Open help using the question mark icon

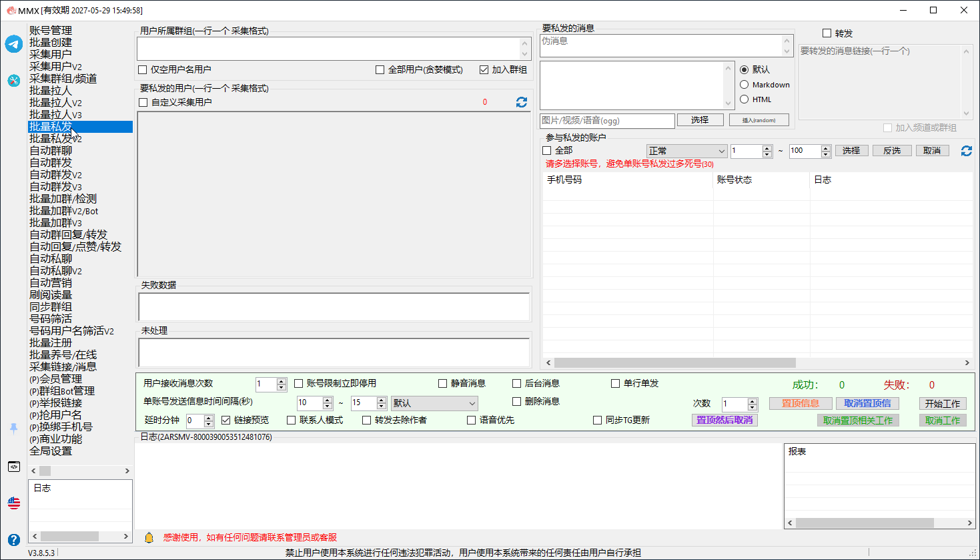click(14, 539)
